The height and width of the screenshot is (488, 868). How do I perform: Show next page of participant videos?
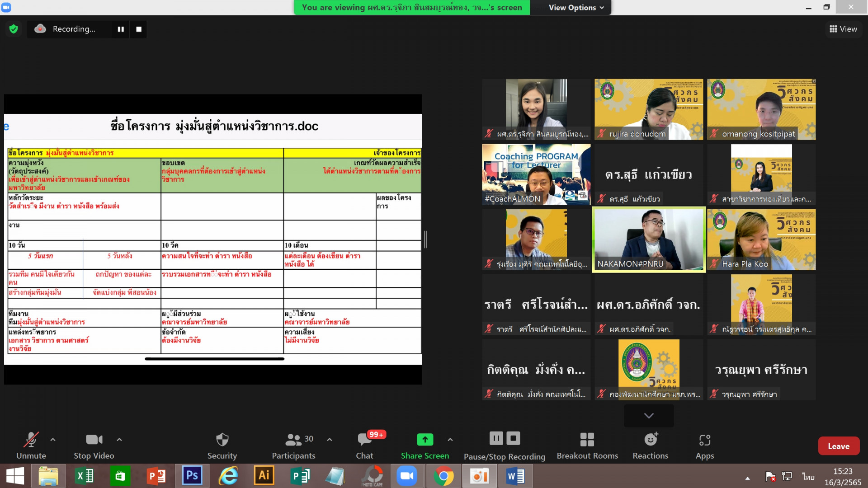pyautogui.click(x=649, y=416)
